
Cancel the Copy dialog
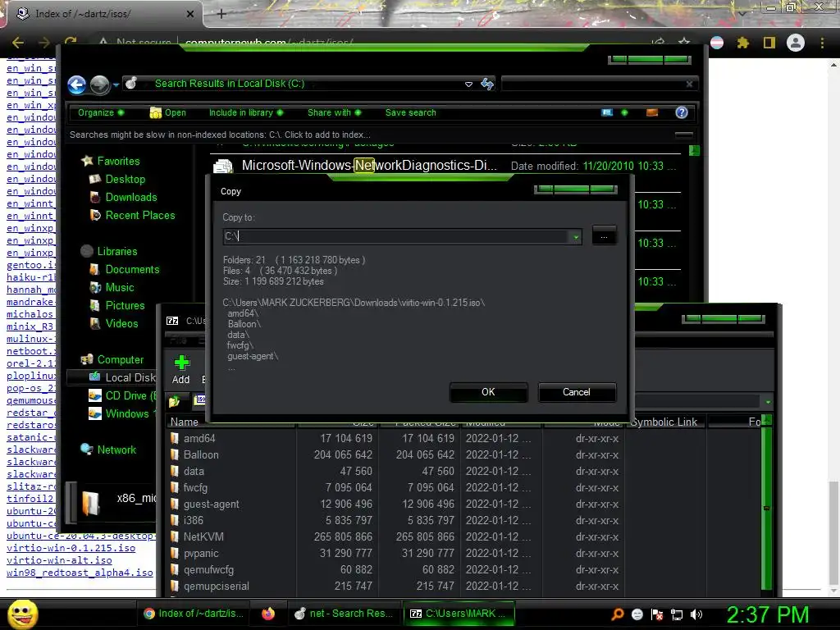click(577, 392)
